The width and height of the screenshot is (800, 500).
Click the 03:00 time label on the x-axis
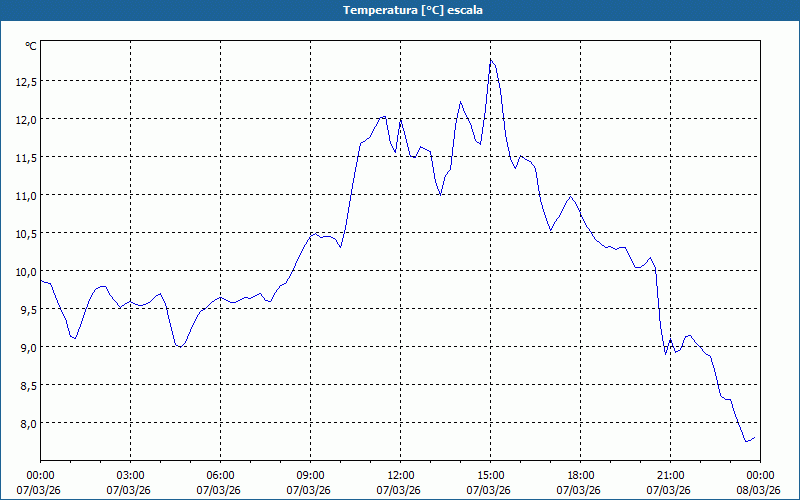130,475
